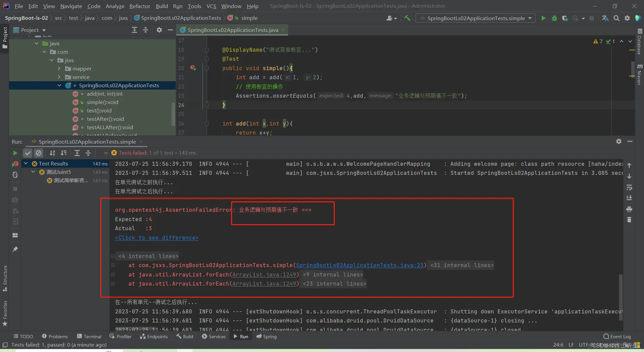Click the translate icon in top toolbar
This screenshot has height=352, width=644.
pos(605,18)
